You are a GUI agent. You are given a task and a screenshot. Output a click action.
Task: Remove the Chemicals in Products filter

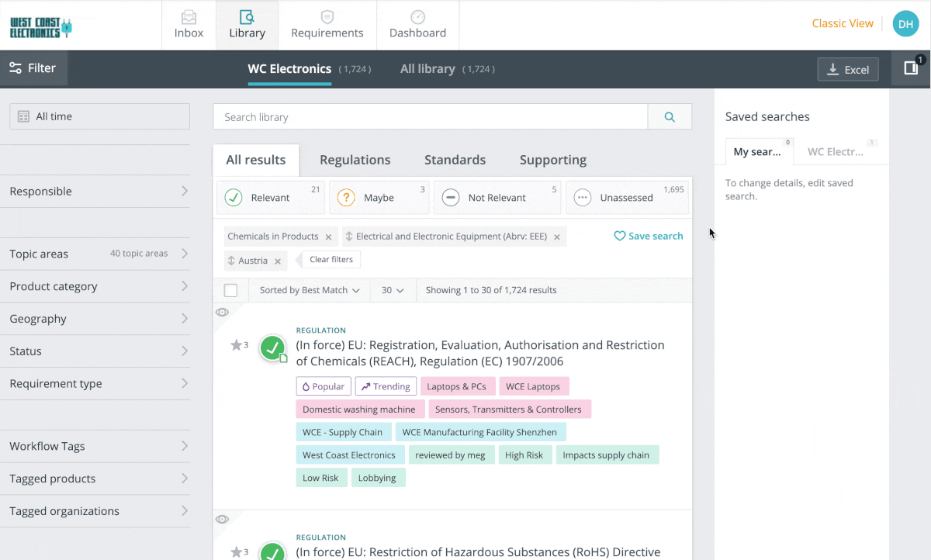coord(328,237)
